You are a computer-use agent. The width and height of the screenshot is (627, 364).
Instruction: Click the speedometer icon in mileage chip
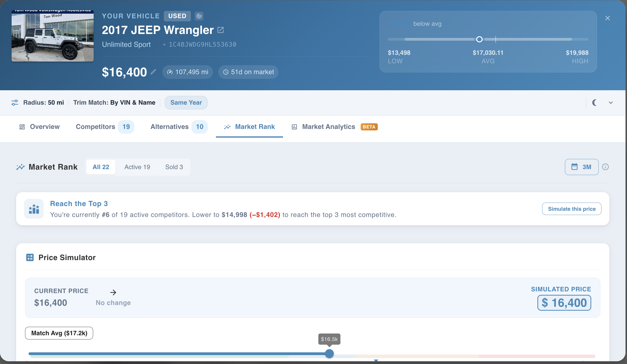click(x=170, y=72)
